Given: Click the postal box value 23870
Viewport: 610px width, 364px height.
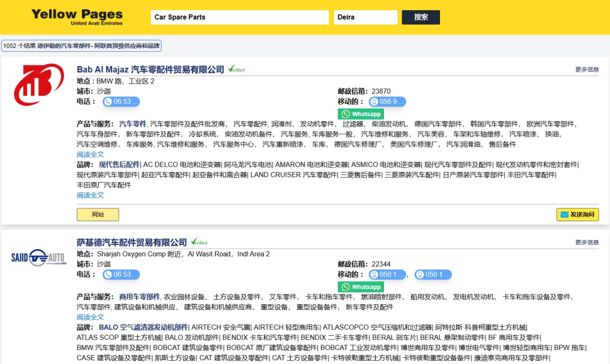Looking at the screenshot, I should click(x=381, y=91).
